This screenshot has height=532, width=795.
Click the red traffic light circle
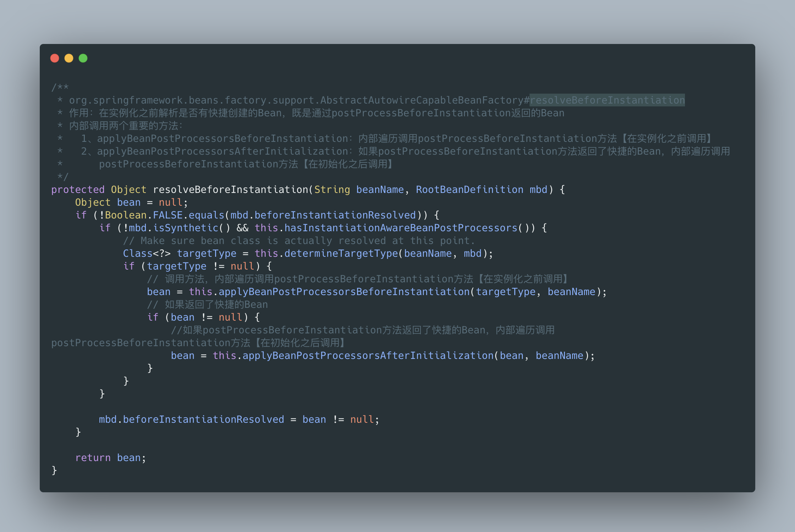[55, 58]
